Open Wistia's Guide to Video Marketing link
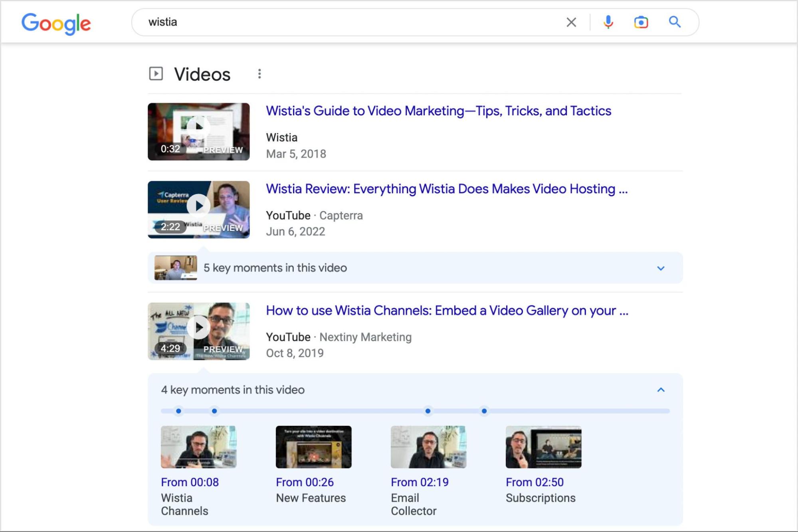 tap(438, 111)
